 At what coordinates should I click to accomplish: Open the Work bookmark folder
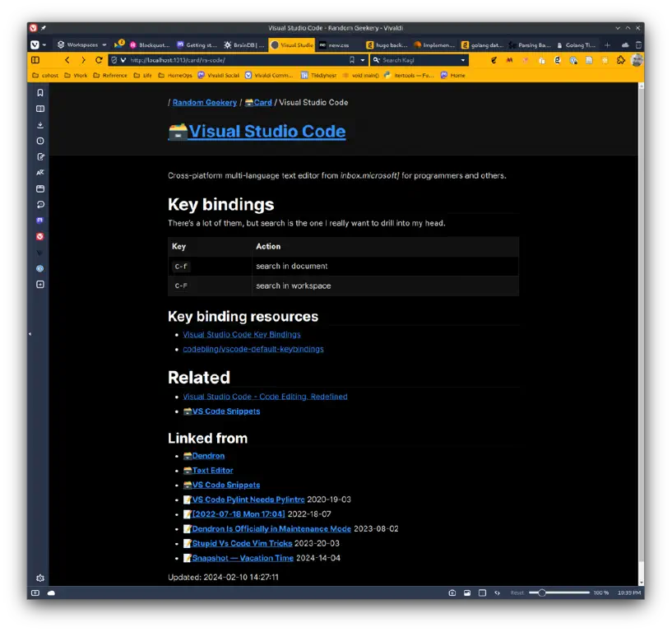(76, 75)
